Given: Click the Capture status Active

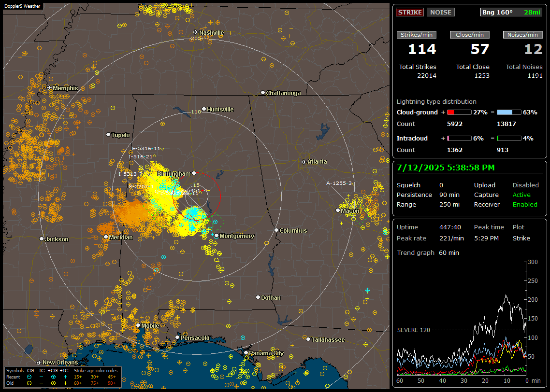Looking at the screenshot, I should [521, 195].
